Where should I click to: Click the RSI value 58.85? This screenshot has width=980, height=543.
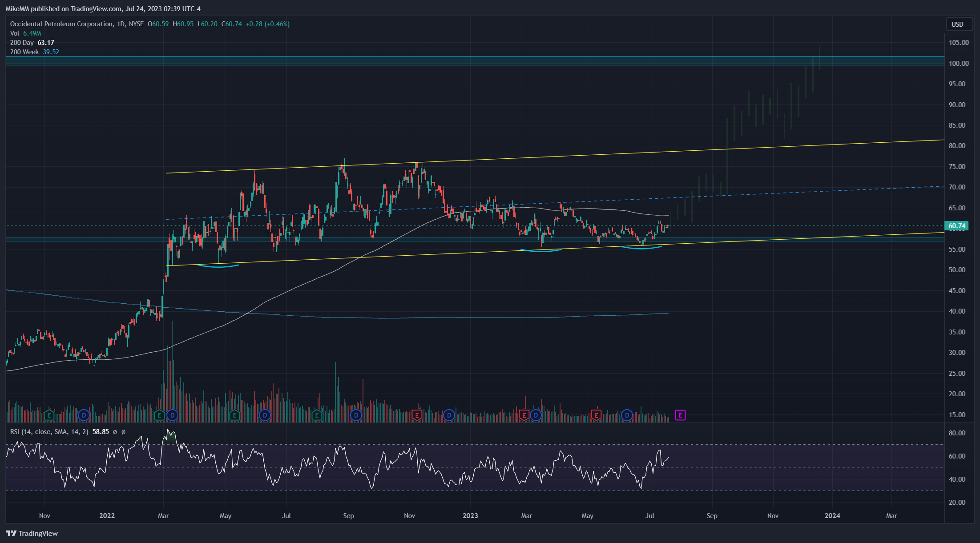[101, 432]
